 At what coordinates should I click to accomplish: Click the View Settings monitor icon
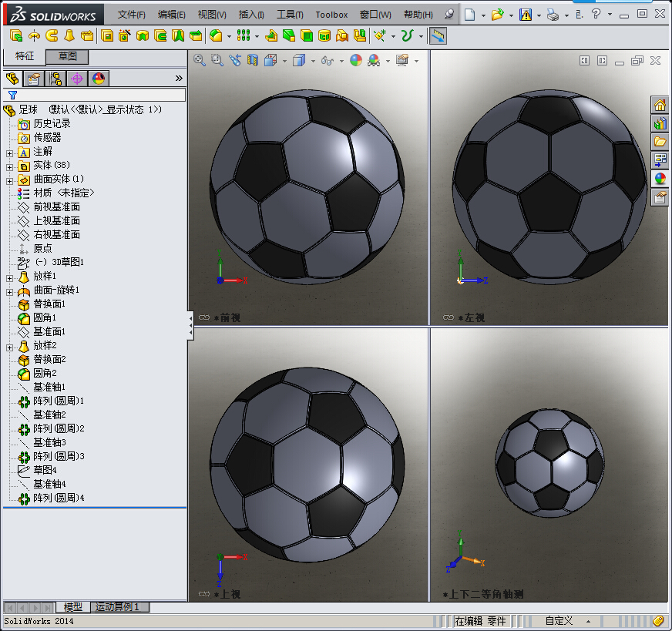click(x=402, y=60)
